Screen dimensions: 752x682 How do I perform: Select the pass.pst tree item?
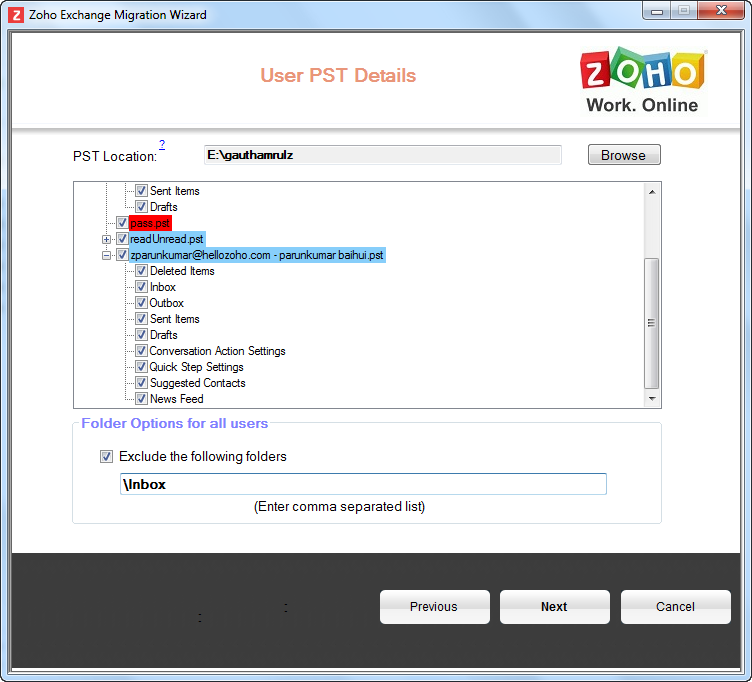pos(150,223)
